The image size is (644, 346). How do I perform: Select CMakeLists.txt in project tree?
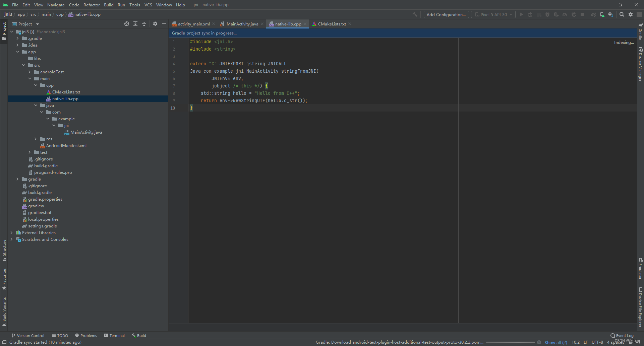(x=66, y=92)
